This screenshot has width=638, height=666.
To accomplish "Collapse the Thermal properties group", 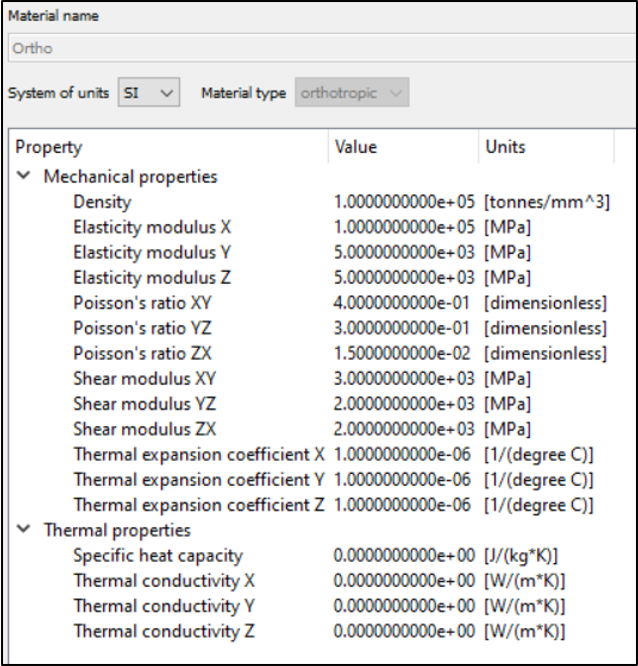I will tap(23, 530).
